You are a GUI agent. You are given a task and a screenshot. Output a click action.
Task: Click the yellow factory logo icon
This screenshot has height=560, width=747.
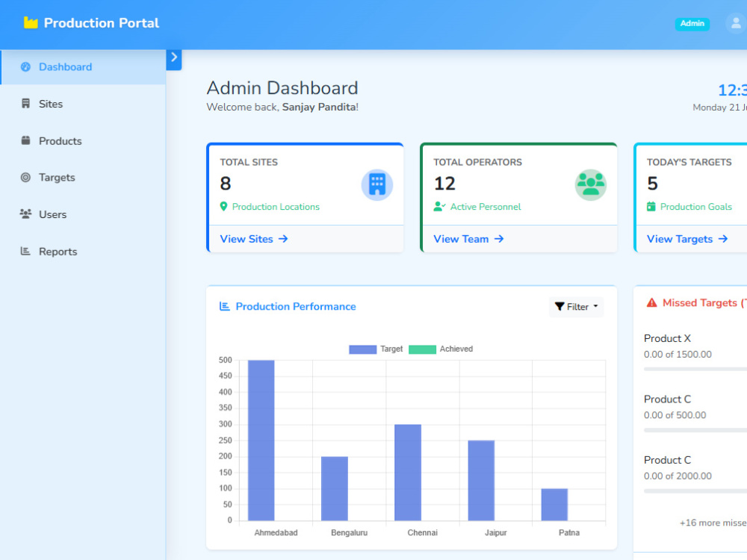click(31, 23)
